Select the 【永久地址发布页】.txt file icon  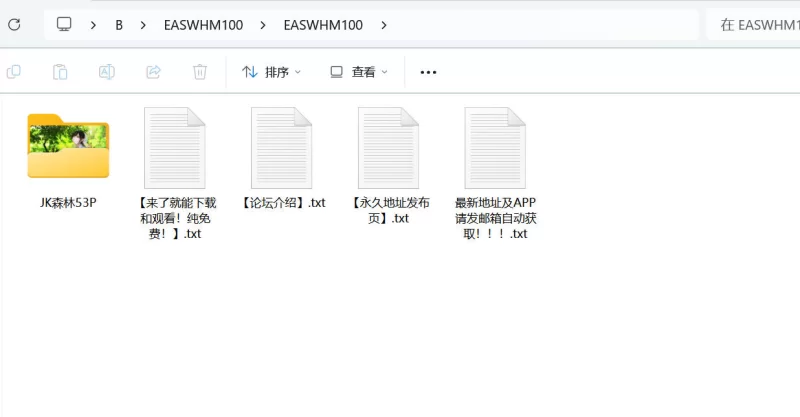[388, 148]
